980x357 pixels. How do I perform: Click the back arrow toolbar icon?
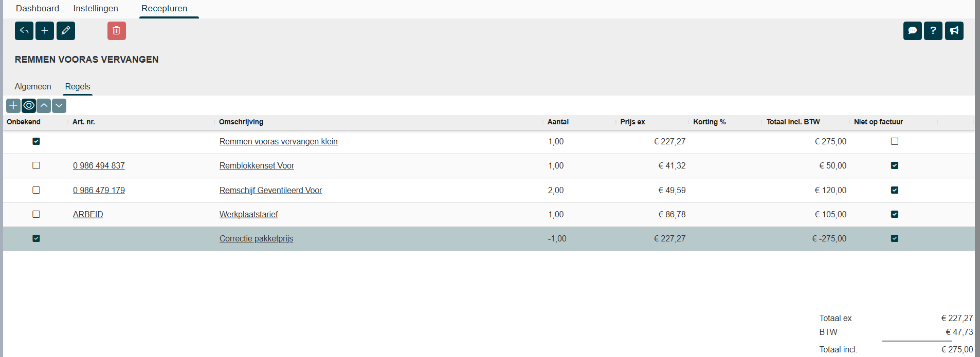pos(24,31)
